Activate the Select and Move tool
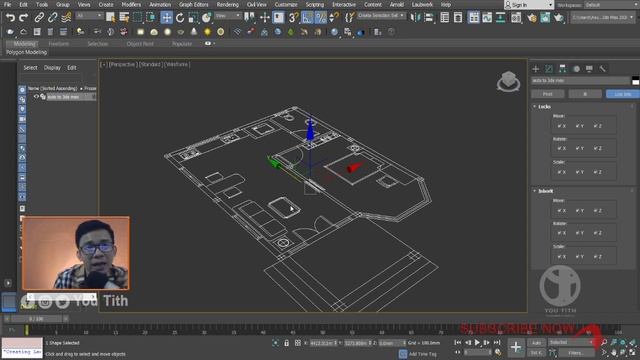640x360 pixels. point(166,18)
